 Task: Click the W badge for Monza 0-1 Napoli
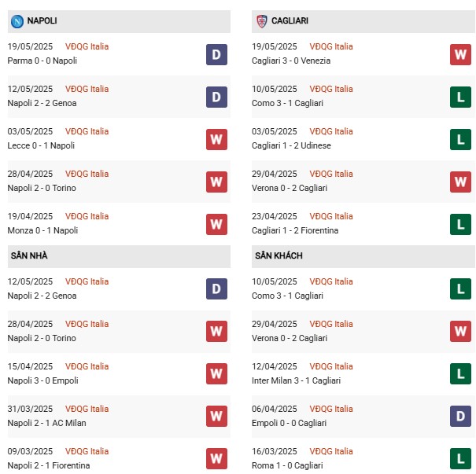click(216, 224)
